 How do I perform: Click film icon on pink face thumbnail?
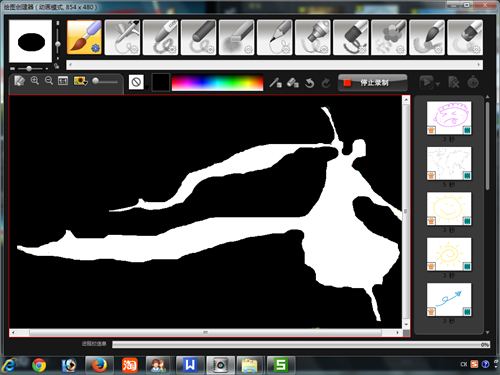pos(467,130)
